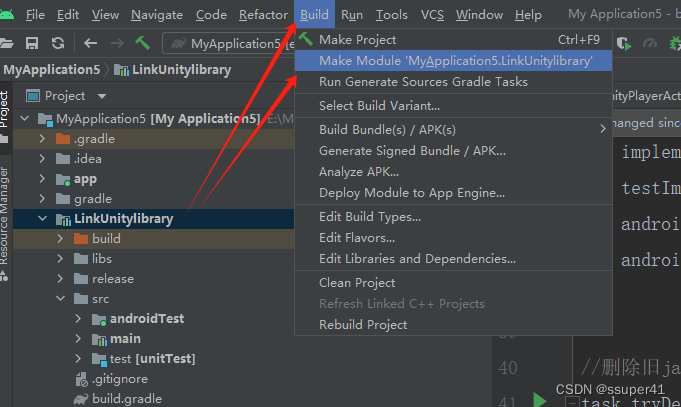Collapse the src folder

point(60,298)
